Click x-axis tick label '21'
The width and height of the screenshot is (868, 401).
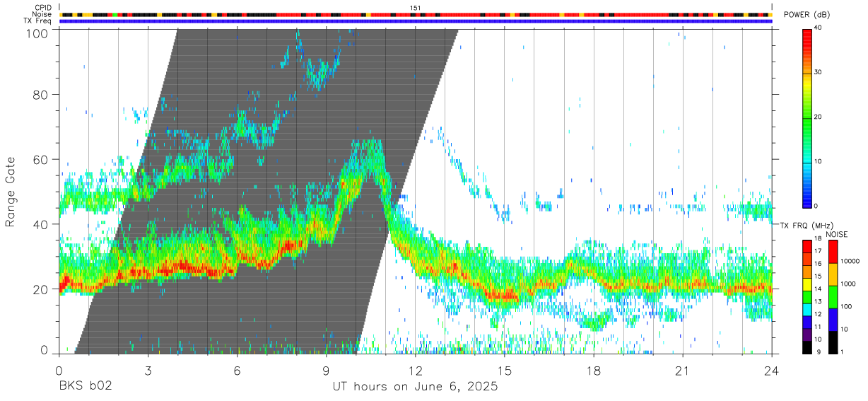[x=682, y=371]
